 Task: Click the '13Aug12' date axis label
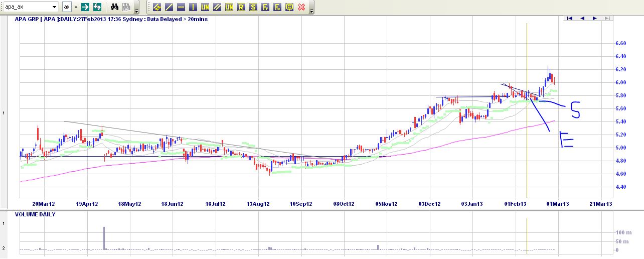(258, 204)
